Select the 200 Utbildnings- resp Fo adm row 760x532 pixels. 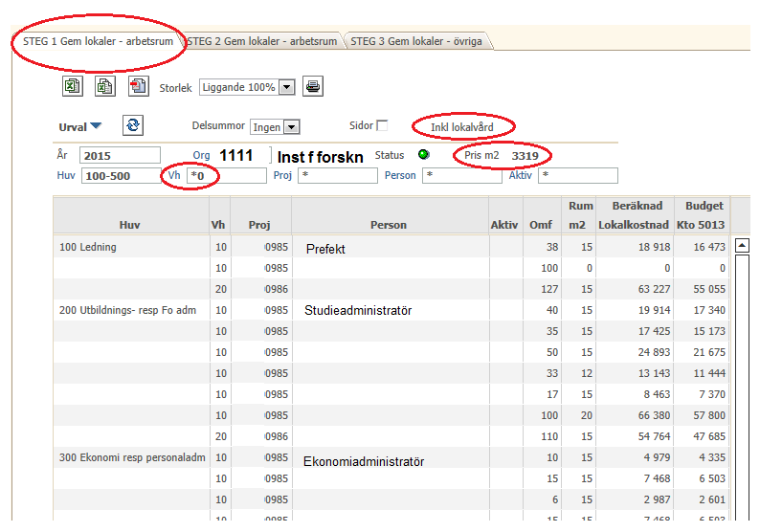(127, 310)
